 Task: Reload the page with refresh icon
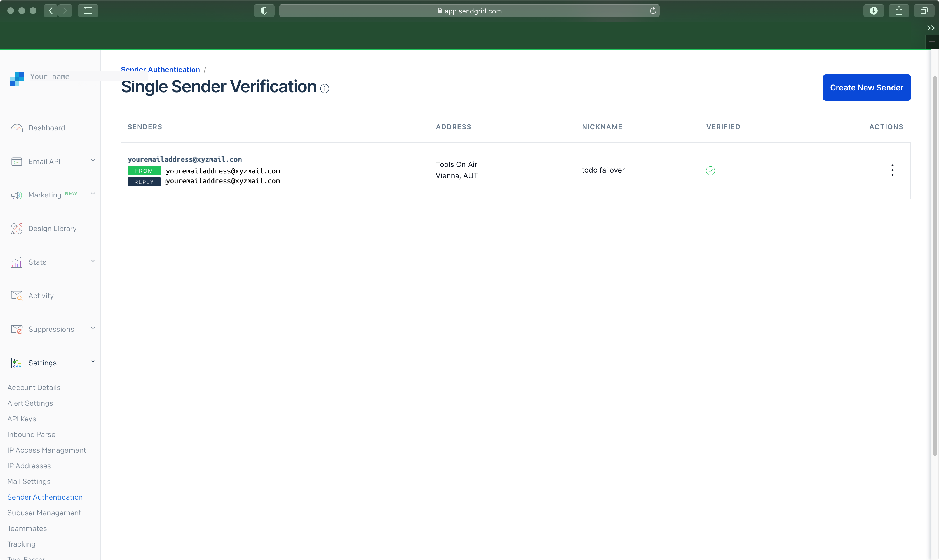click(653, 11)
